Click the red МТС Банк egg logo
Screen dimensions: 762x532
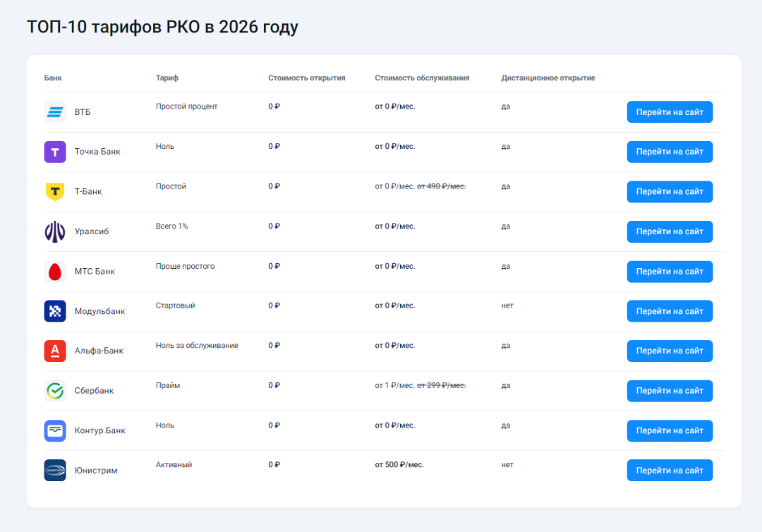click(55, 271)
